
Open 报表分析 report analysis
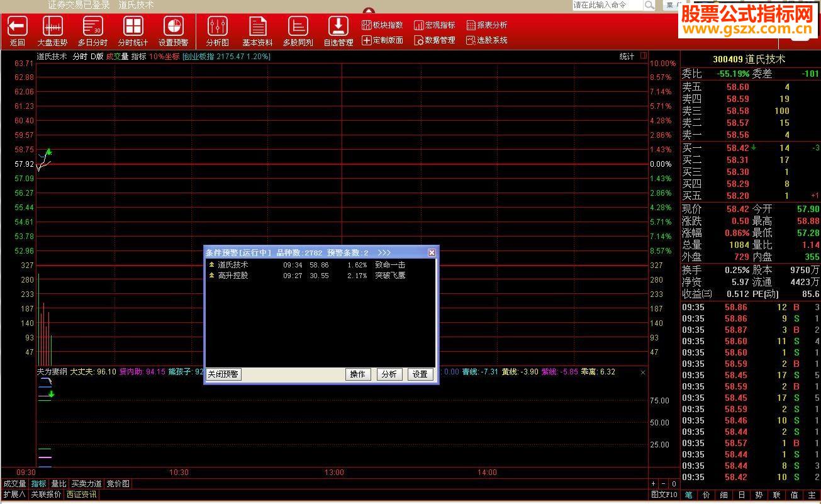click(487, 25)
